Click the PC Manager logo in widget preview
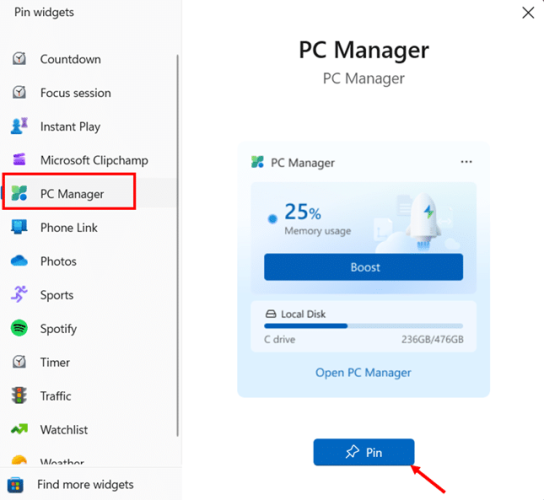This screenshot has height=500, width=544. (257, 162)
